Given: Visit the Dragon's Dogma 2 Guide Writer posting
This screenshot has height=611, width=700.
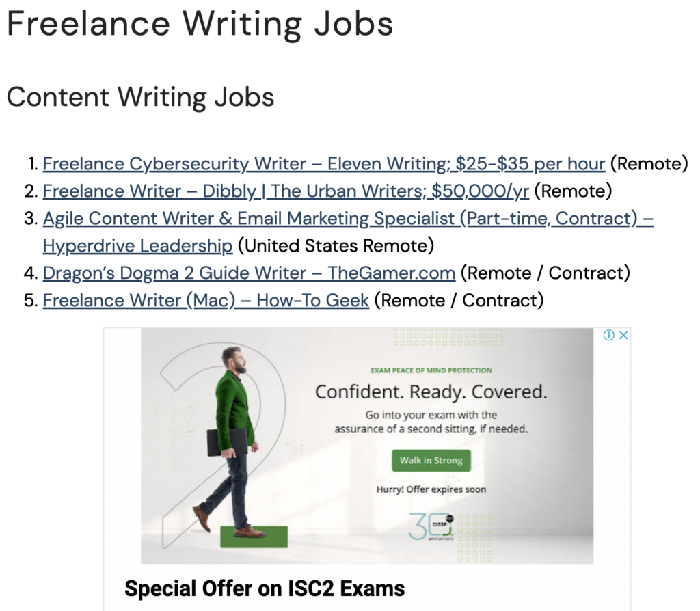Looking at the screenshot, I should (x=249, y=273).
